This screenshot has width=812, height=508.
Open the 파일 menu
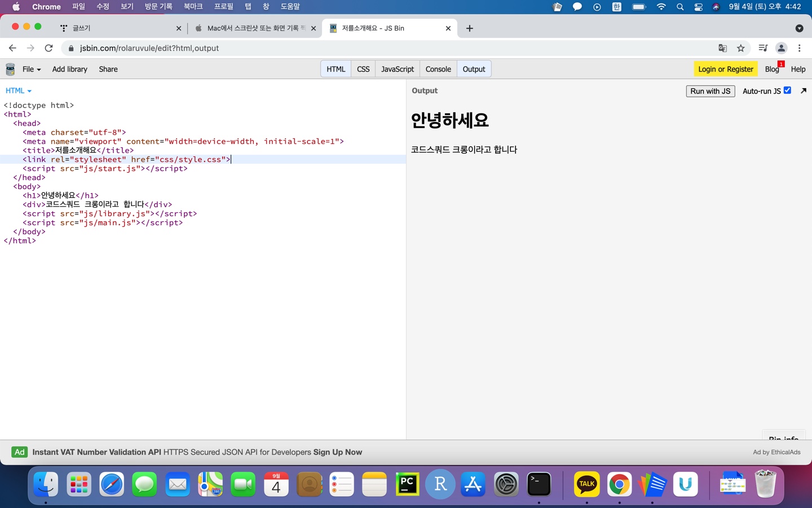[x=78, y=7]
